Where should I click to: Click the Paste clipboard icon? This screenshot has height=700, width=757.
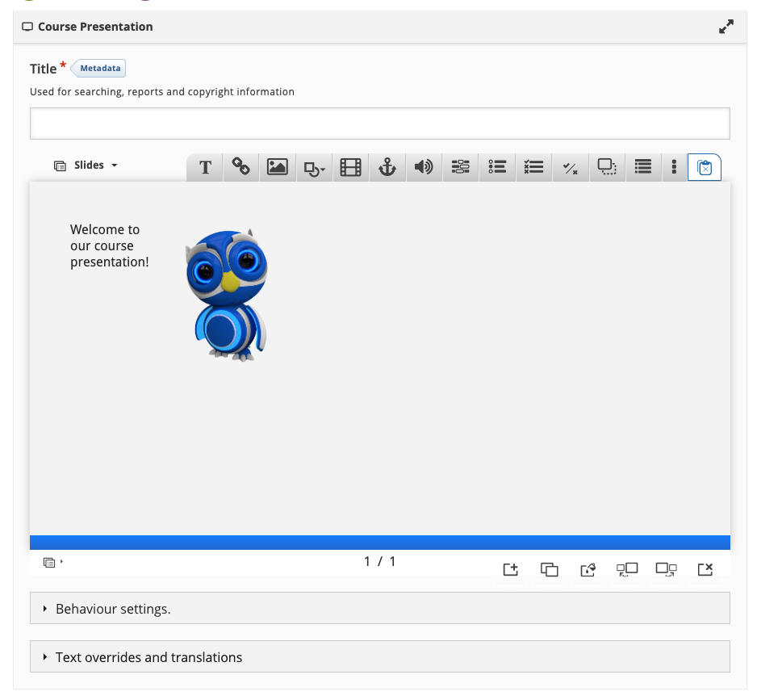click(x=705, y=168)
